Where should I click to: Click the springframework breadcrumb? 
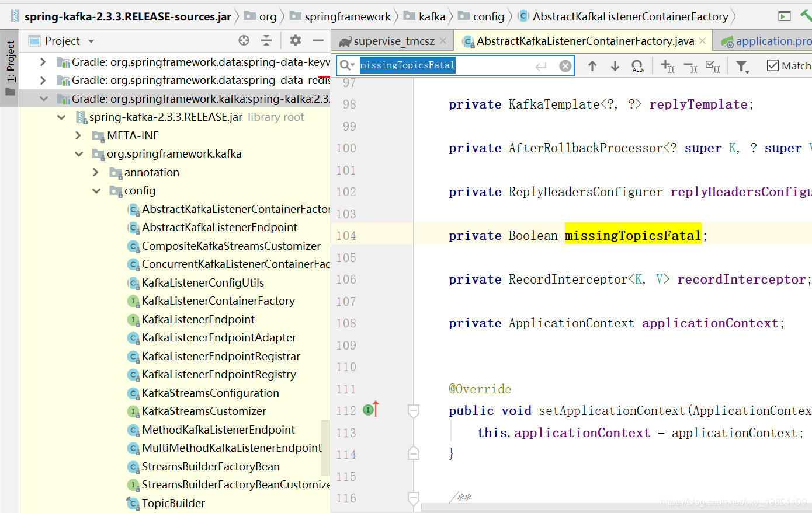click(x=341, y=16)
